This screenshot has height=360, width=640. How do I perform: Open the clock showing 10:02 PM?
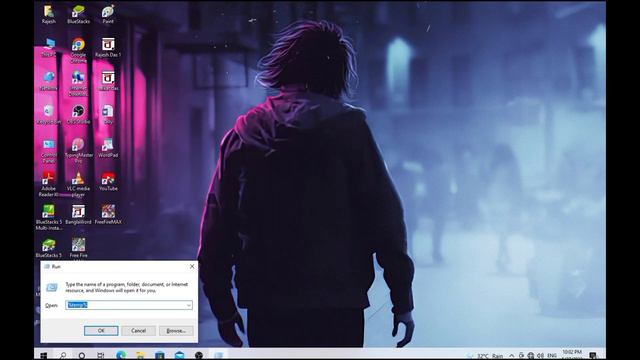tap(572, 354)
